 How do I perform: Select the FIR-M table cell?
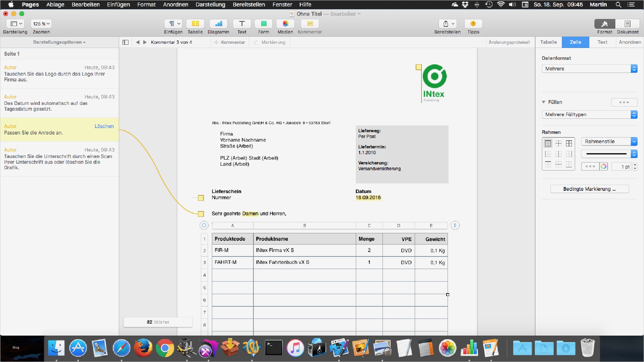(232, 250)
